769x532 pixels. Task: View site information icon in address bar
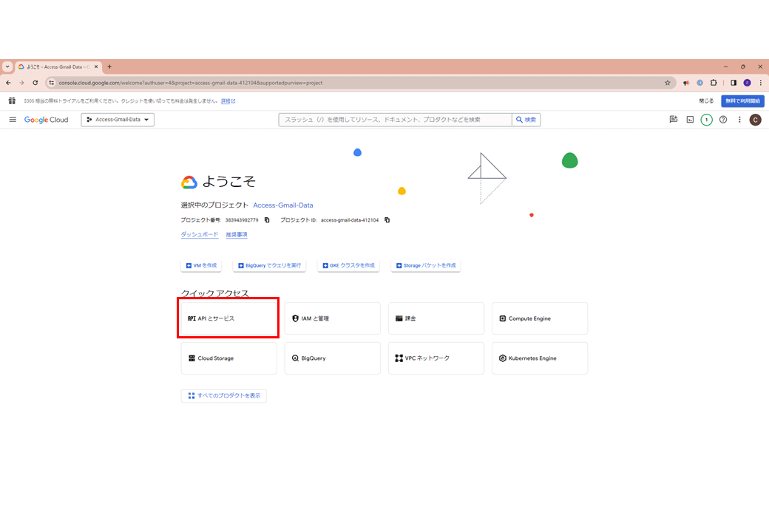pyautogui.click(x=52, y=83)
